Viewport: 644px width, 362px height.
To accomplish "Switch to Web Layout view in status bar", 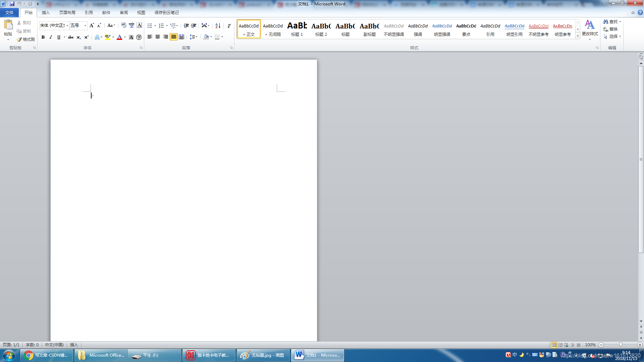I will click(566, 345).
